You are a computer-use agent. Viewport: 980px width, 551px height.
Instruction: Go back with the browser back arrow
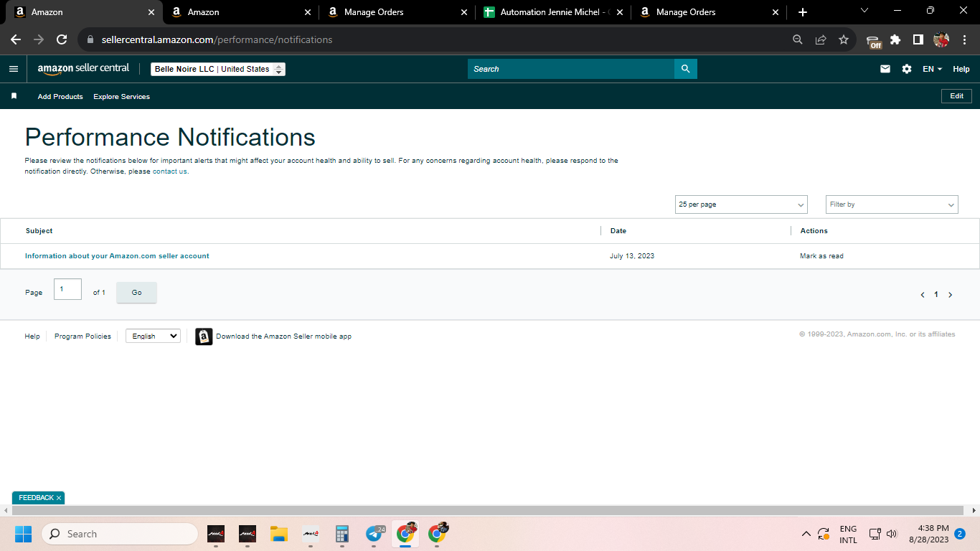pyautogui.click(x=16, y=39)
